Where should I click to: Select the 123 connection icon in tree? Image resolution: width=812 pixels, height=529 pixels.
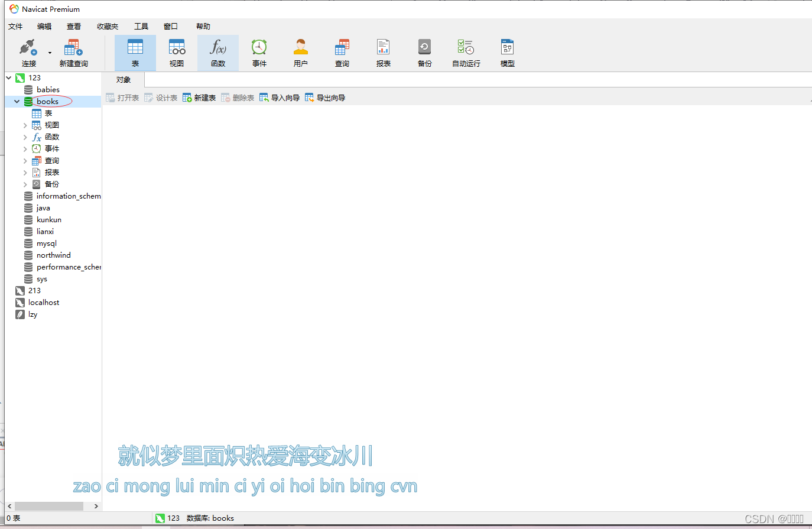tap(20, 77)
